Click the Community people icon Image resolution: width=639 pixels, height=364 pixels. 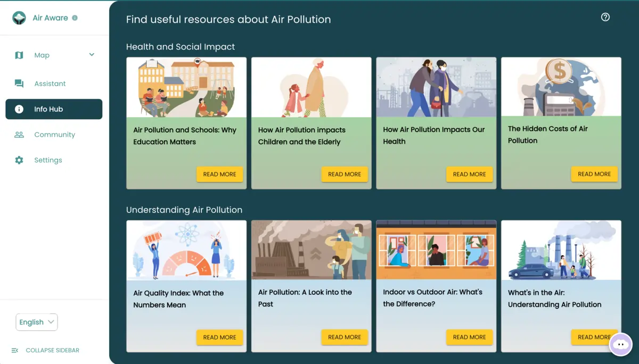click(x=19, y=135)
